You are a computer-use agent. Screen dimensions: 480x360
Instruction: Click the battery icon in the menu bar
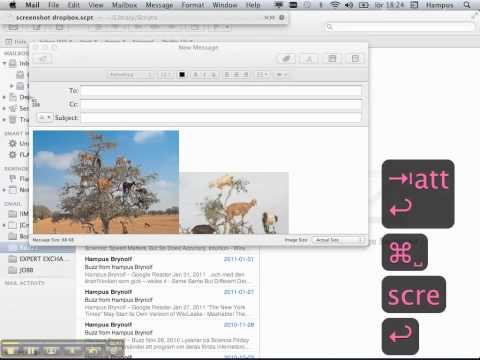(363, 5)
